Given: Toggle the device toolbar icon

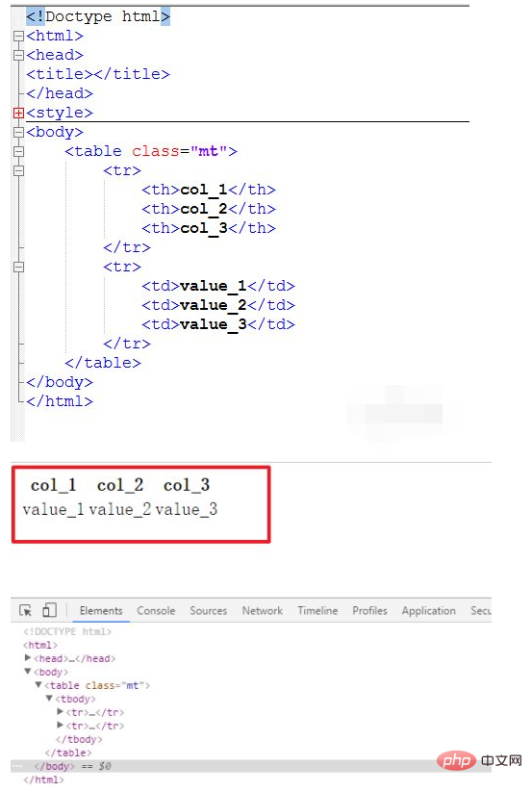Looking at the screenshot, I should pyautogui.click(x=49, y=610).
